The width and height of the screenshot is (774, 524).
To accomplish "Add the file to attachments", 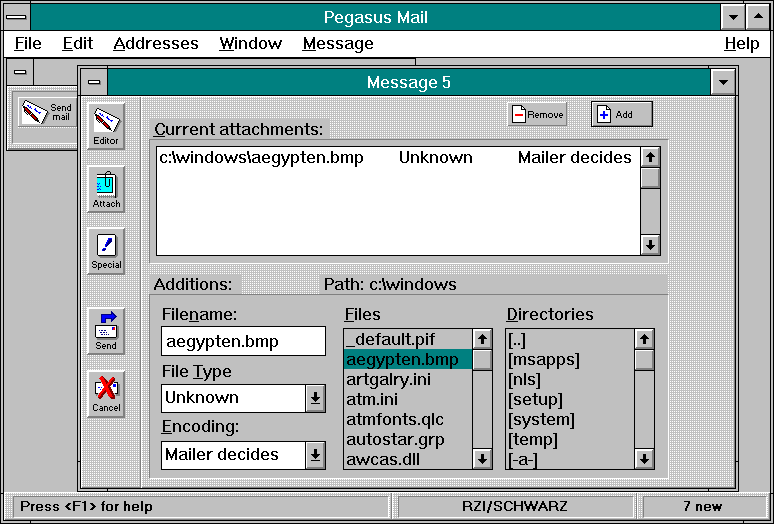I will [x=621, y=115].
